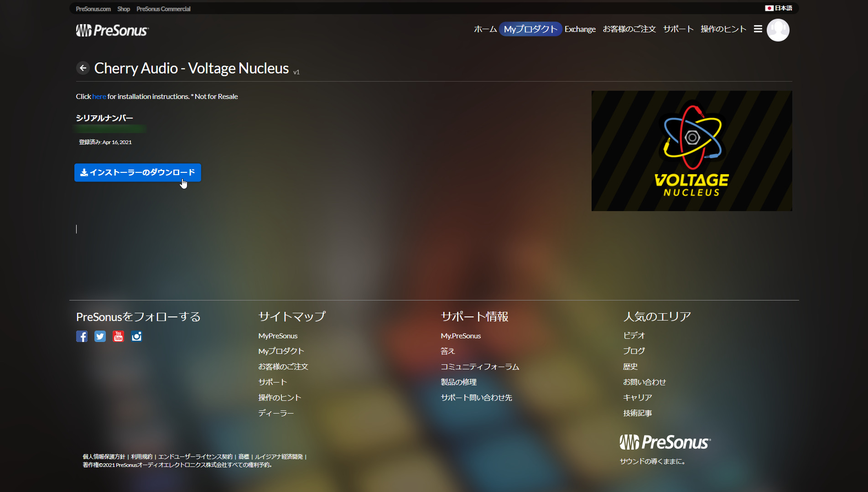Open the hamburger menu icon

758,29
